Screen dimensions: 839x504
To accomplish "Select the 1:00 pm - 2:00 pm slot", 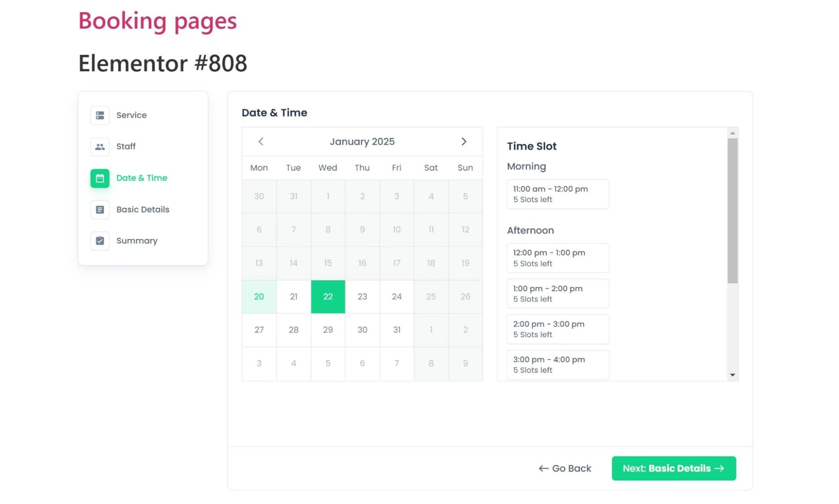I will click(x=558, y=294).
